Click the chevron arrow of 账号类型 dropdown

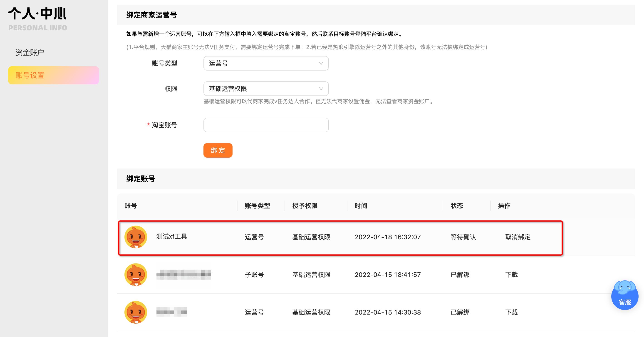(x=321, y=63)
